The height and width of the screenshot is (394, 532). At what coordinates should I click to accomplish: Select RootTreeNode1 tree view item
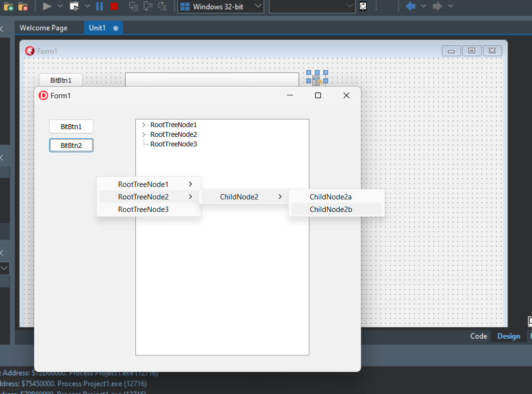point(173,125)
